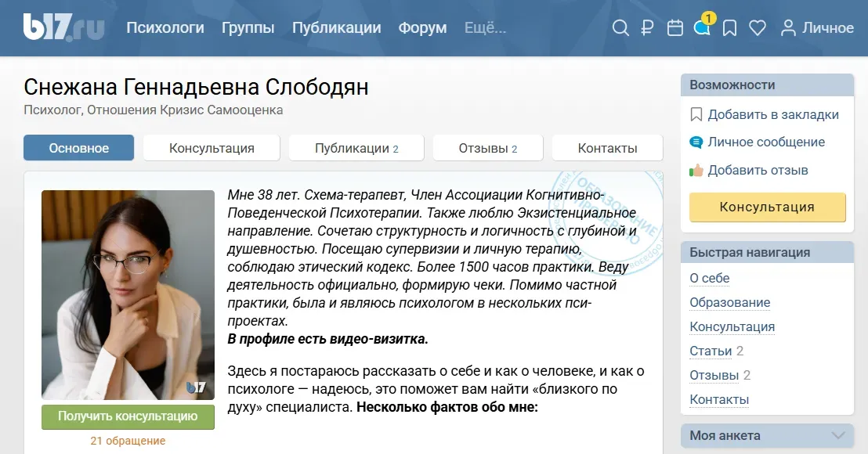Click the Быстрая навигация panel header

[x=767, y=252]
